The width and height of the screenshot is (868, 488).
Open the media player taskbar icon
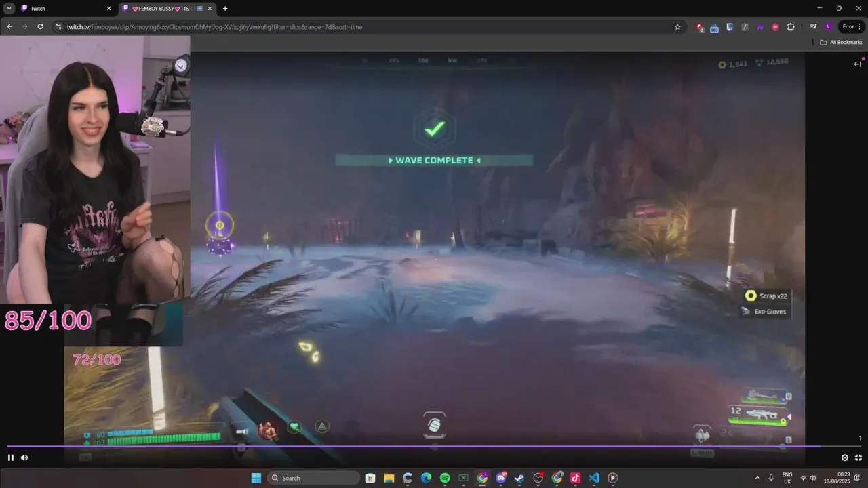tap(612, 478)
